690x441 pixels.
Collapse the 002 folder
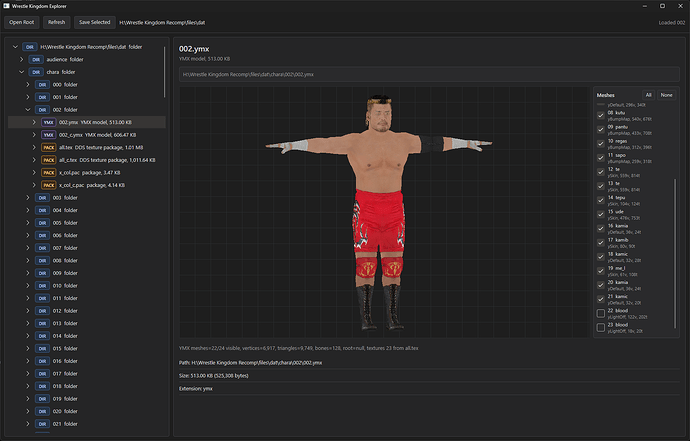(28, 110)
